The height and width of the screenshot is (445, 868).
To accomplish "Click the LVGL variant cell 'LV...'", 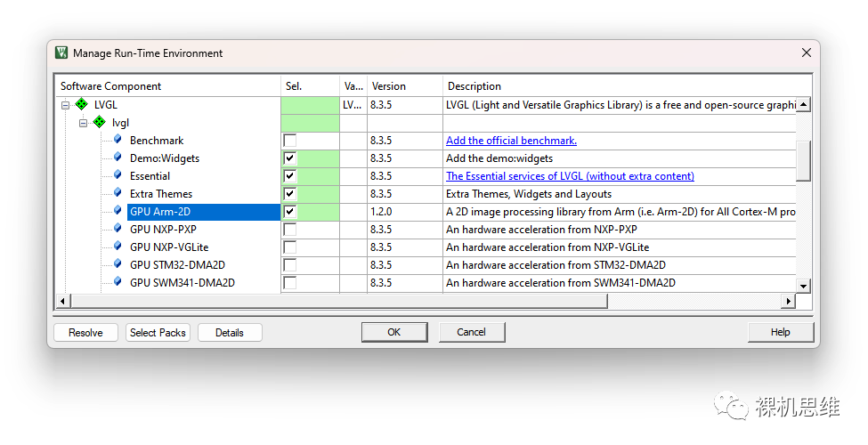I will pyautogui.click(x=353, y=105).
